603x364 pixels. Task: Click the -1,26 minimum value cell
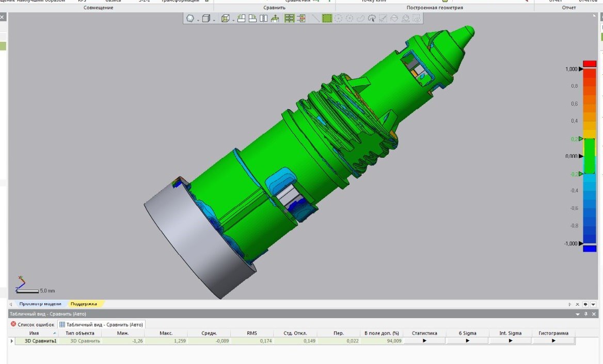pyautogui.click(x=123, y=341)
